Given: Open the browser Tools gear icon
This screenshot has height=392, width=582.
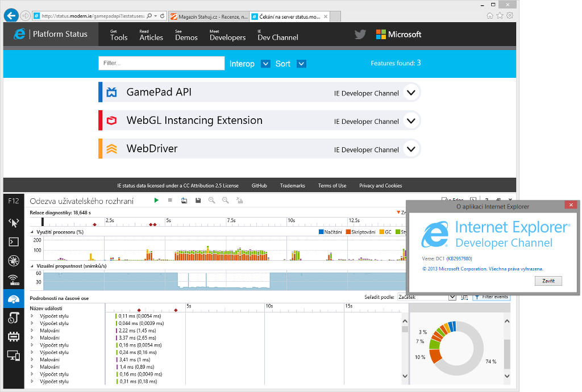Looking at the screenshot, I should 510,15.
